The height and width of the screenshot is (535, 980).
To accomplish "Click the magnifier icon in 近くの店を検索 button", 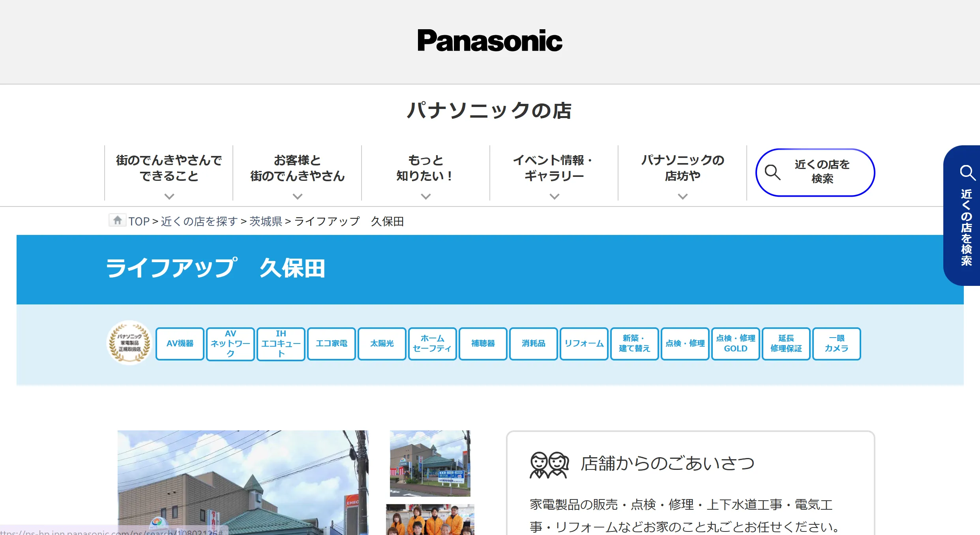I will pos(772,173).
